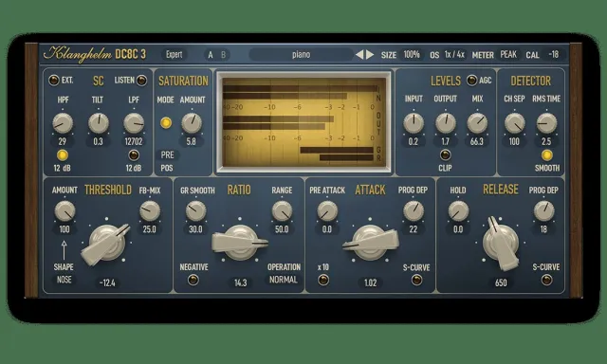Click the CH SEP knob
Image resolution: width=607 pixels, height=364 pixels.
[514, 123]
